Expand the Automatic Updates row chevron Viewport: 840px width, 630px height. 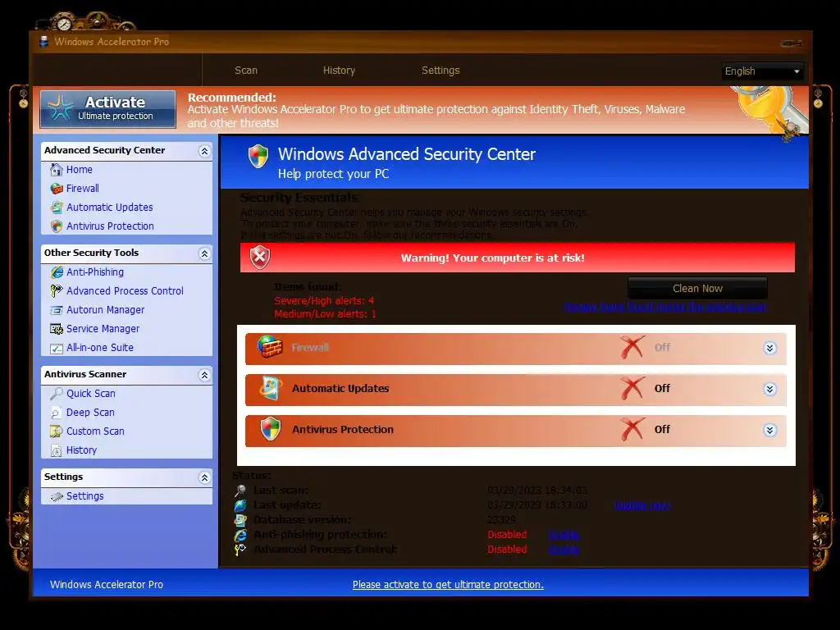(x=769, y=389)
